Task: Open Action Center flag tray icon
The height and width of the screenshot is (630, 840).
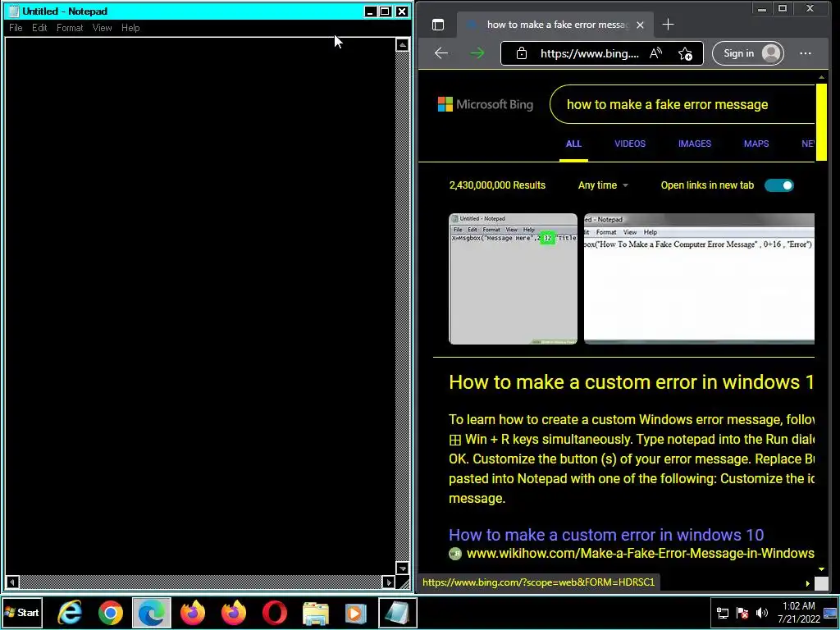Action: click(x=742, y=613)
